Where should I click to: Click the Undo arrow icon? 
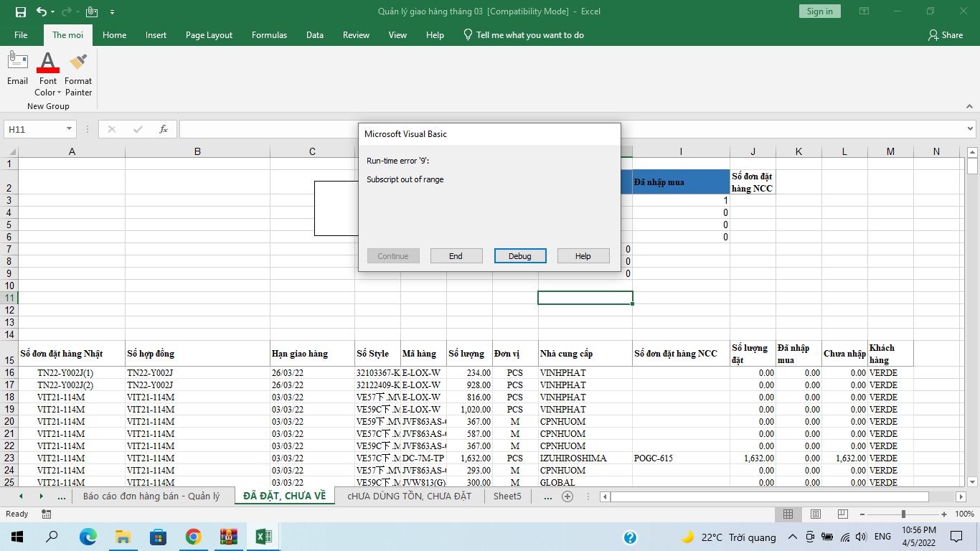pyautogui.click(x=42, y=11)
